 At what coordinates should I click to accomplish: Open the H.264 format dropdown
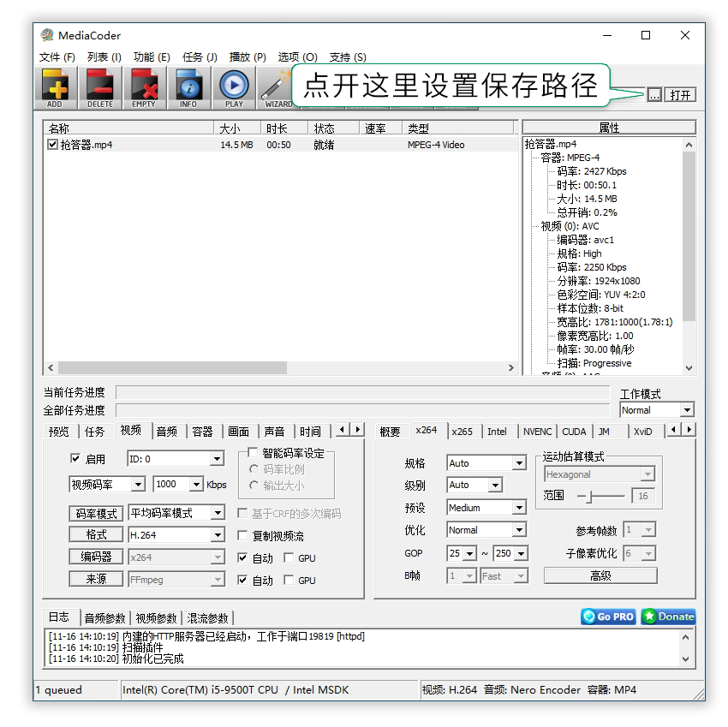click(x=176, y=535)
